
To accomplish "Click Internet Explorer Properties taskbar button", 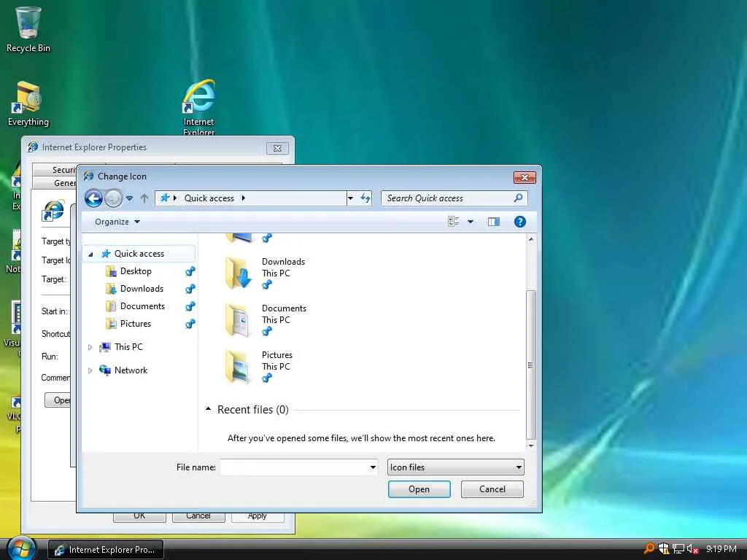I will (106, 550).
